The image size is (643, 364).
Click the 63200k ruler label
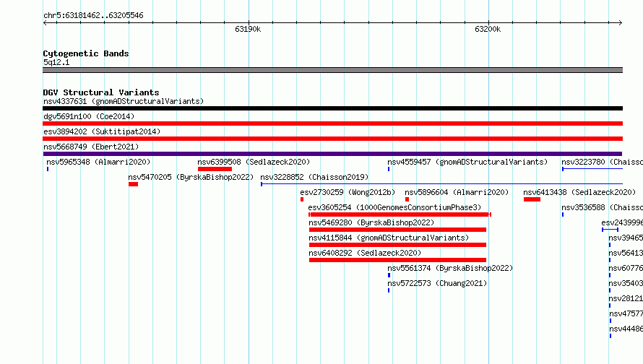(488, 29)
